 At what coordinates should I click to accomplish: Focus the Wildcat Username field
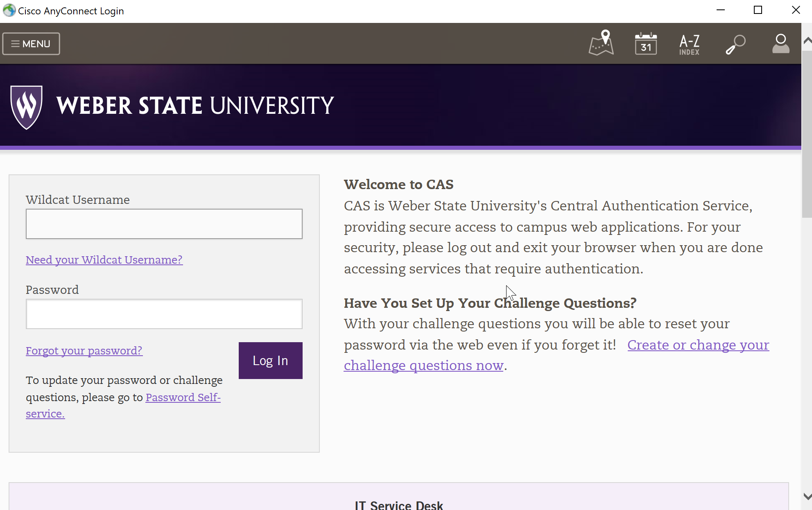[x=164, y=224]
